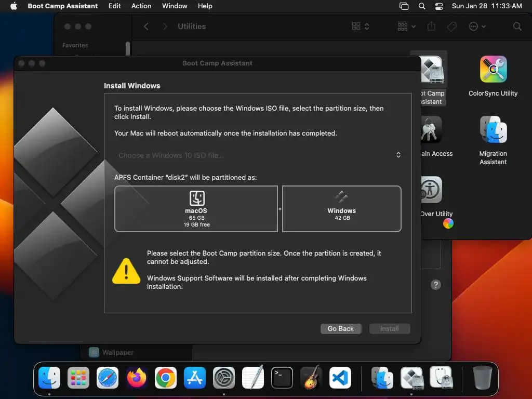The width and height of the screenshot is (532, 399).
Task: Select Keychain Access icon in Finder
Action: tap(431, 129)
